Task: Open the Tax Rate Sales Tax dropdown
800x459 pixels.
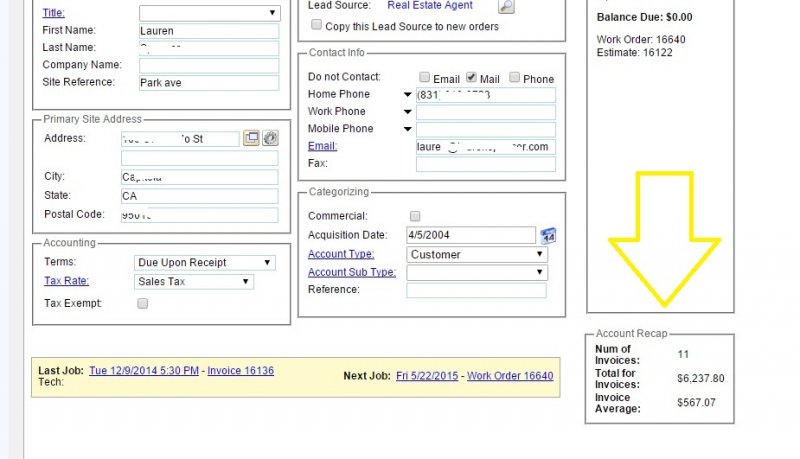Action: tap(193, 282)
